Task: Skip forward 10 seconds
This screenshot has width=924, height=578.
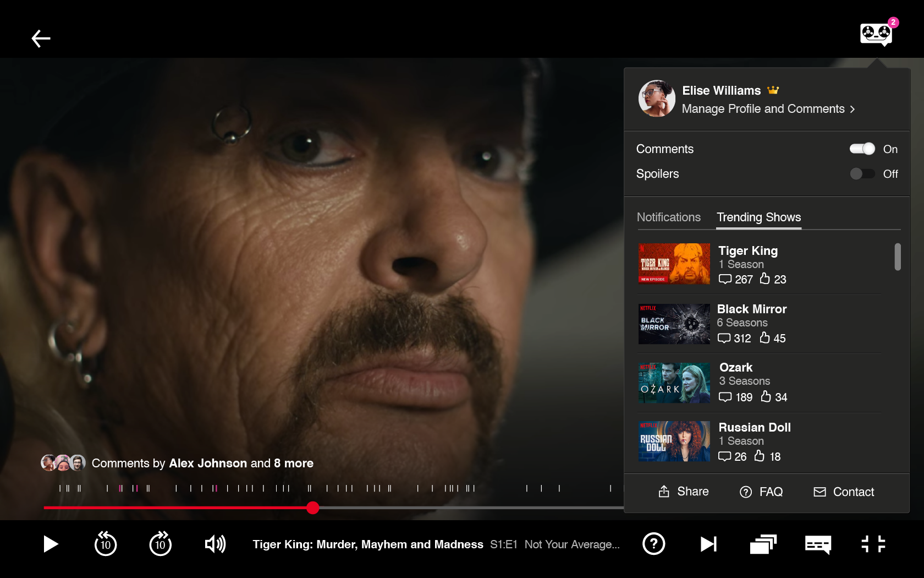Action: click(160, 544)
